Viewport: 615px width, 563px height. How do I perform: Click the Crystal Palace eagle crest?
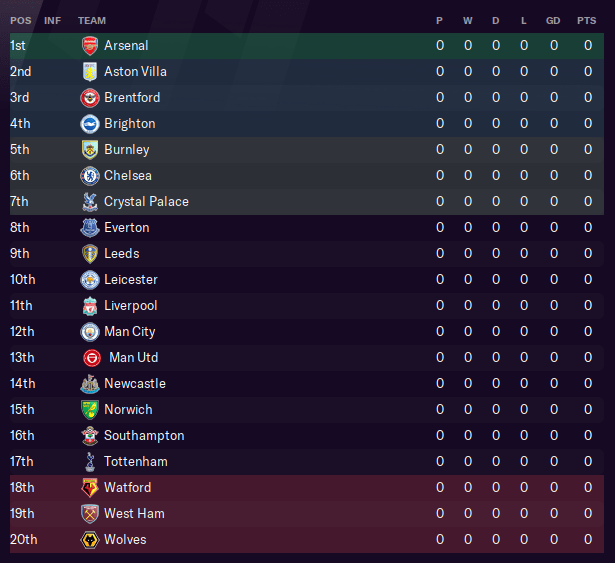(x=90, y=202)
